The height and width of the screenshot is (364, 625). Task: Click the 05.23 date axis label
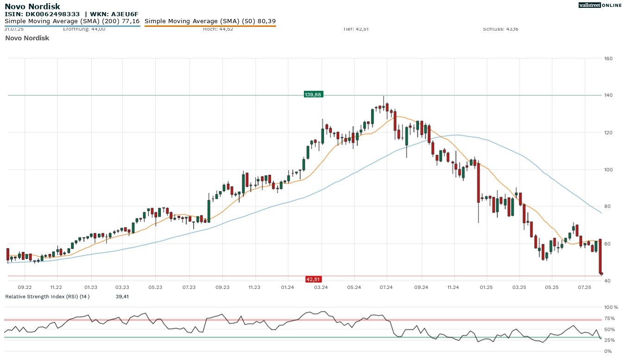pyautogui.click(x=156, y=288)
